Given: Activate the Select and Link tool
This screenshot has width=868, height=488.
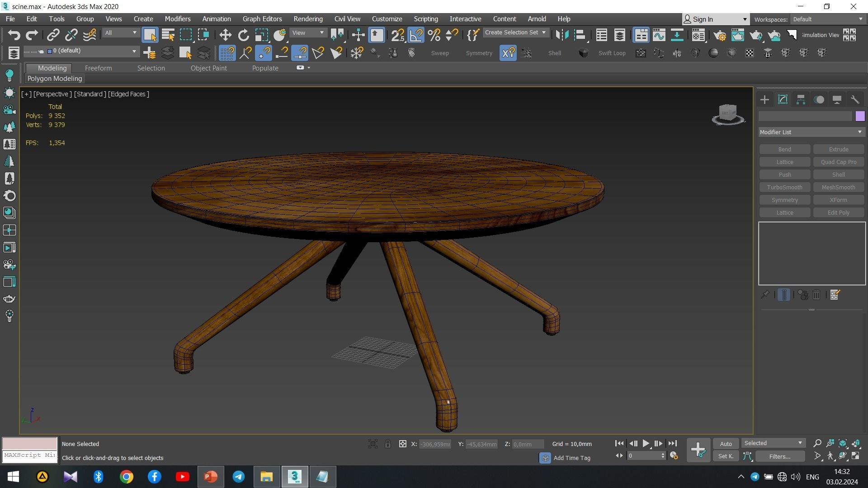Looking at the screenshot, I should click(x=53, y=35).
